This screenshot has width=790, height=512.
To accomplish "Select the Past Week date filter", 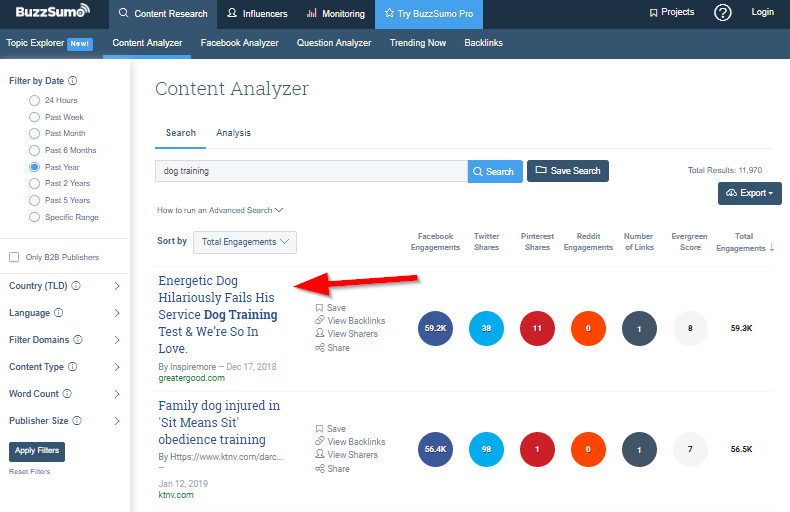I will click(x=34, y=117).
